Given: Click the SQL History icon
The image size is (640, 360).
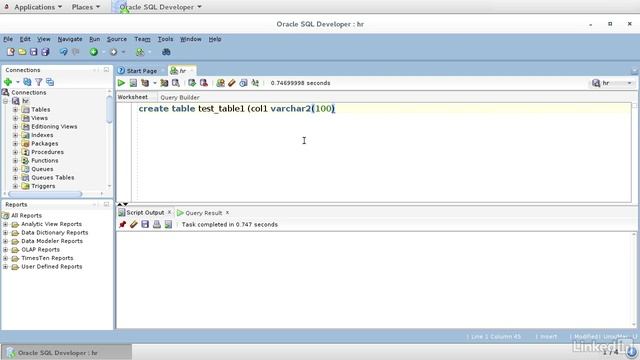Looking at the screenshot, I should 243,83.
